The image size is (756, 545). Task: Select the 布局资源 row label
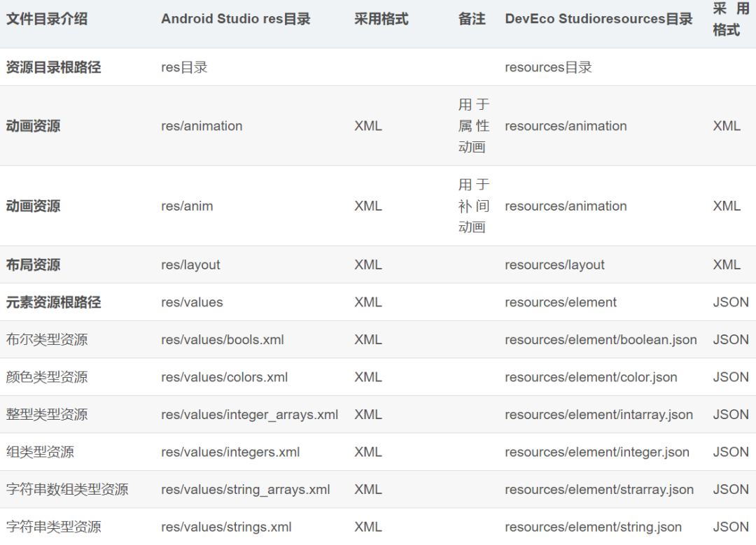(33, 264)
